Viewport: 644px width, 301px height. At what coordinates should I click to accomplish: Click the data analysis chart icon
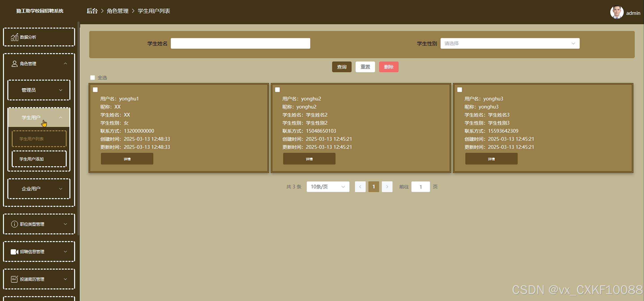(x=14, y=37)
